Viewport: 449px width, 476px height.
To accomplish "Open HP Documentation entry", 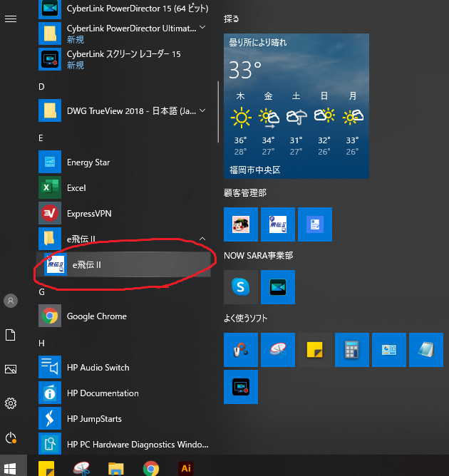I will tap(102, 393).
